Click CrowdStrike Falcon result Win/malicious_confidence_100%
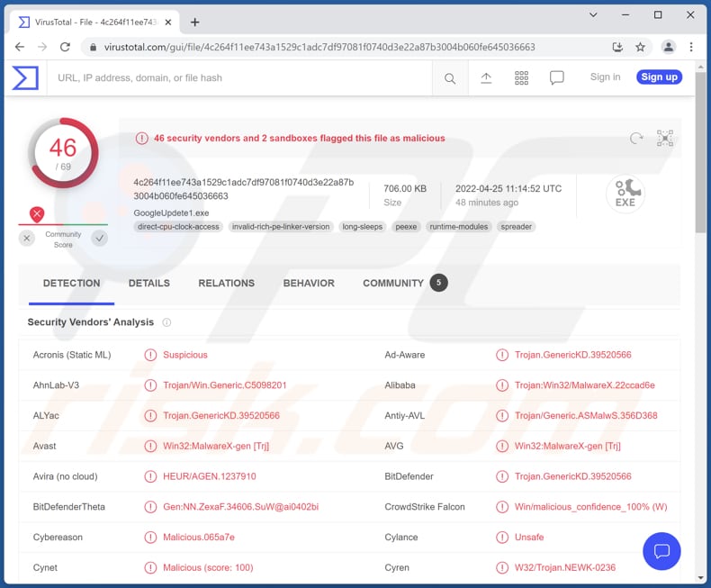Image resolution: width=711 pixels, height=588 pixels. pos(590,507)
